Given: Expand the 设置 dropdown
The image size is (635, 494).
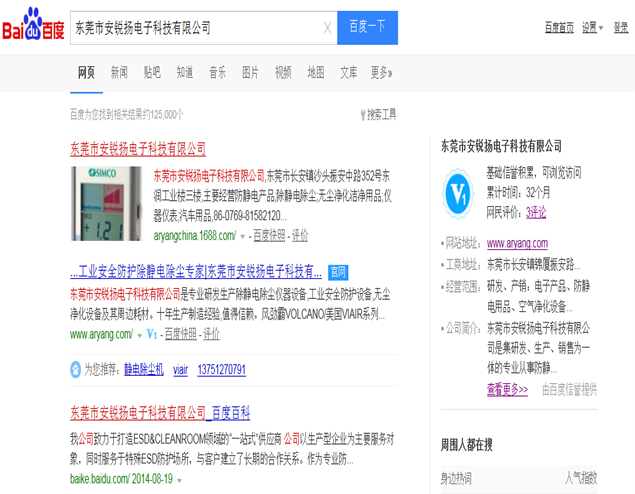Looking at the screenshot, I should (592, 28).
